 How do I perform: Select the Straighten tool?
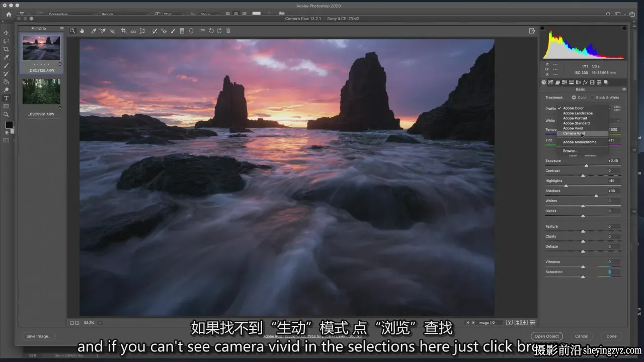(x=133, y=31)
